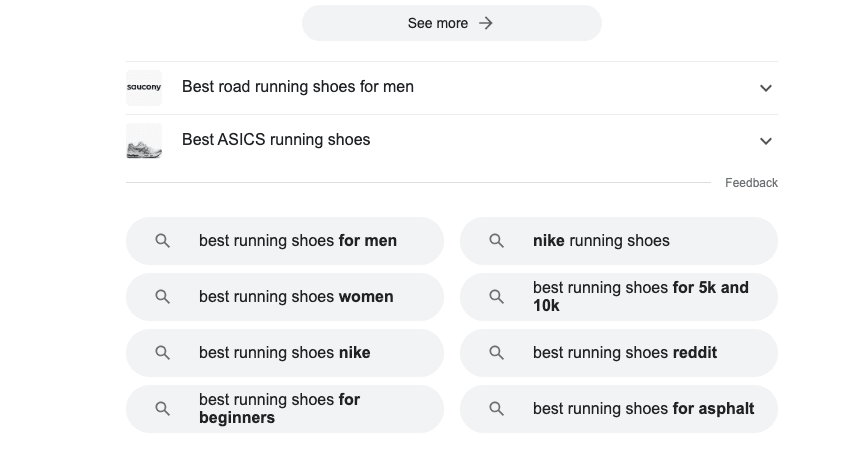
Task: Select nike running shoes suggestion
Action: pyautogui.click(x=619, y=241)
